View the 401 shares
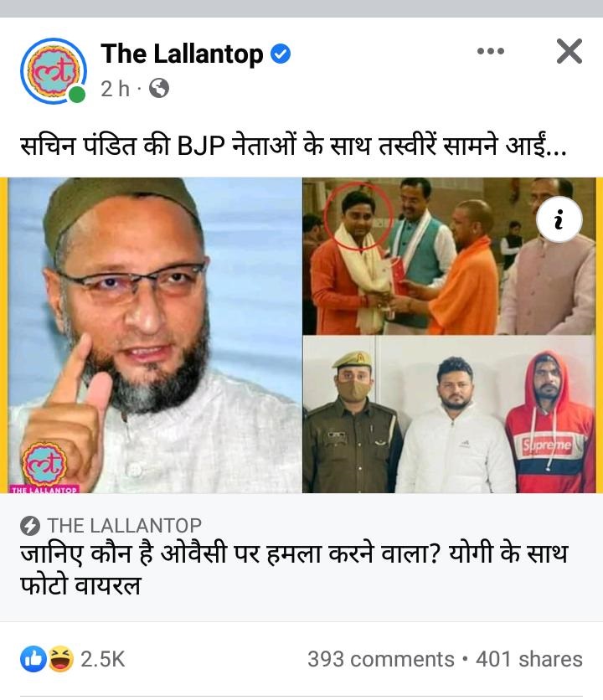This screenshot has height=700, width=603. tap(528, 659)
